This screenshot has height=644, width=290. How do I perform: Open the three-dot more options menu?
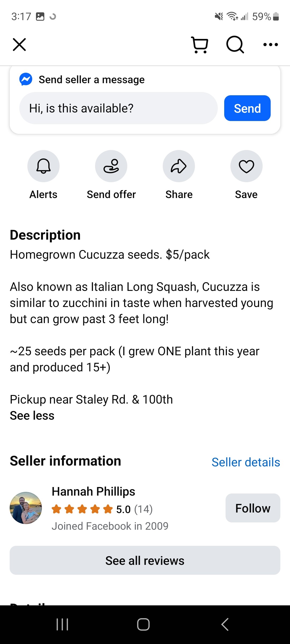click(x=270, y=45)
